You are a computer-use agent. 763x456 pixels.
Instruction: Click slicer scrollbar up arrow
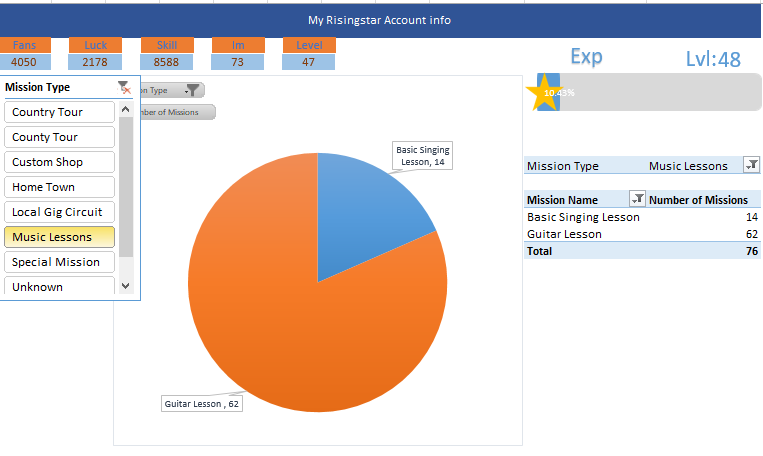126,109
